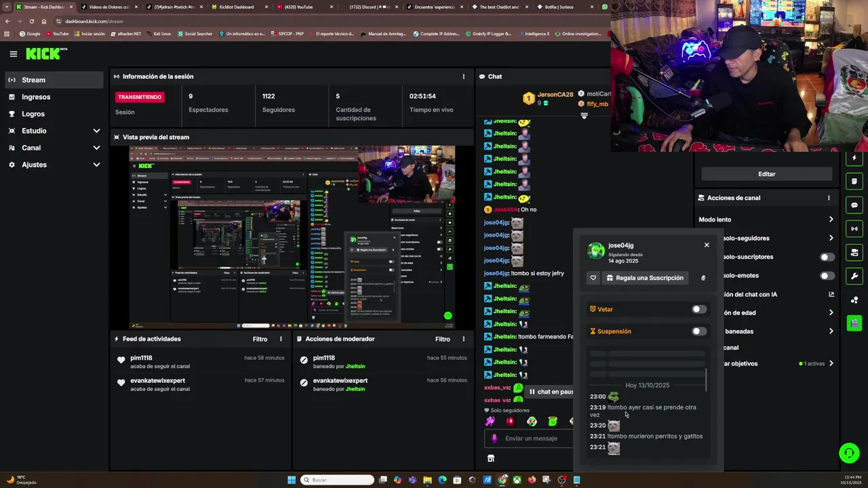The width and height of the screenshot is (868, 488).
Task: Click chat bubble icon in right rail
Action: tap(854, 205)
